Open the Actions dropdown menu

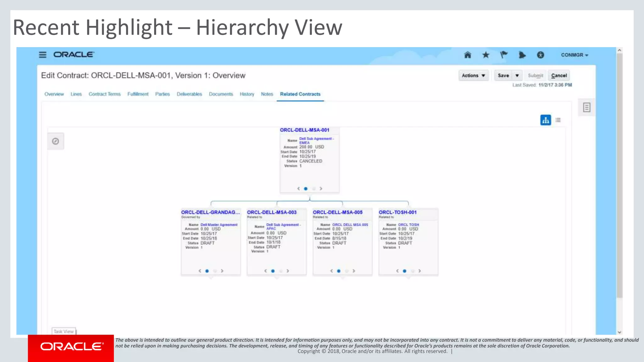(474, 75)
